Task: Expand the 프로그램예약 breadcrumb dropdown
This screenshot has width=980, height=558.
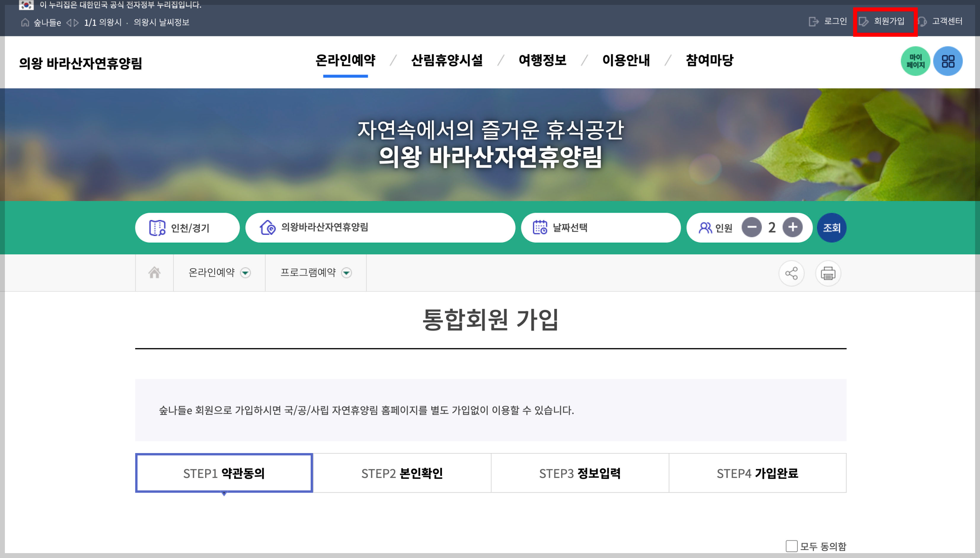Action: (346, 273)
